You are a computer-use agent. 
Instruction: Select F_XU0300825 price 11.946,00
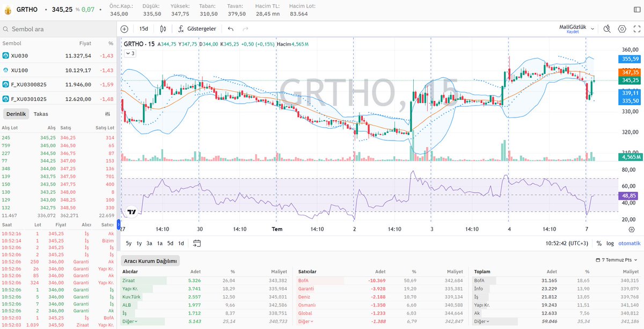78,84
